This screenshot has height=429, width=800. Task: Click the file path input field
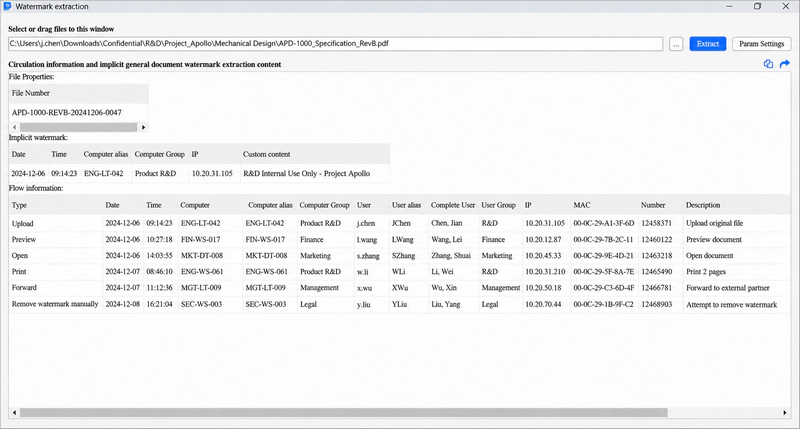click(x=335, y=44)
